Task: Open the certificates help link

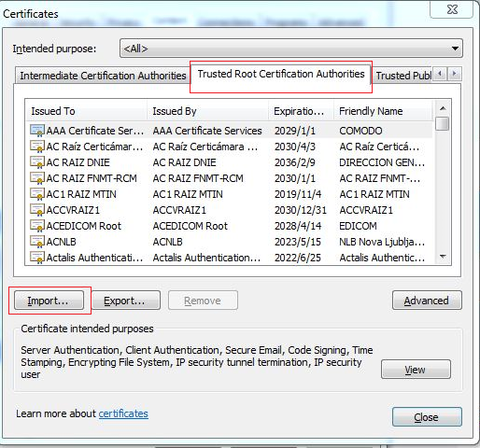Action: (123, 413)
